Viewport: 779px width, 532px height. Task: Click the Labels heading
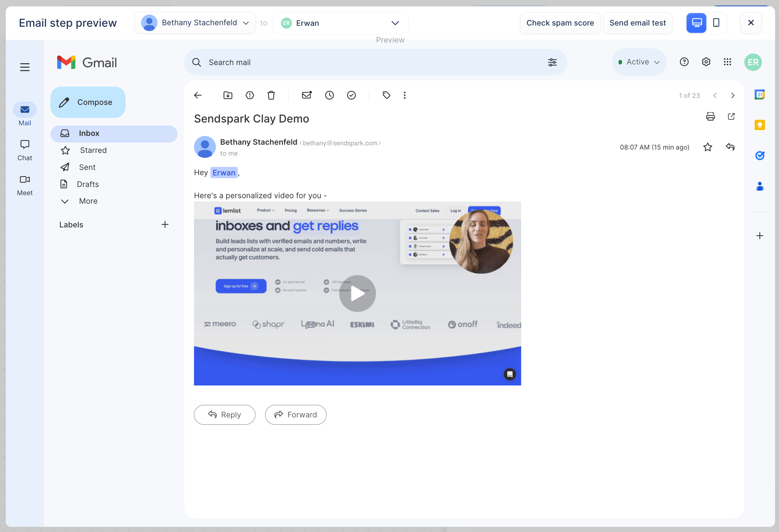click(71, 225)
